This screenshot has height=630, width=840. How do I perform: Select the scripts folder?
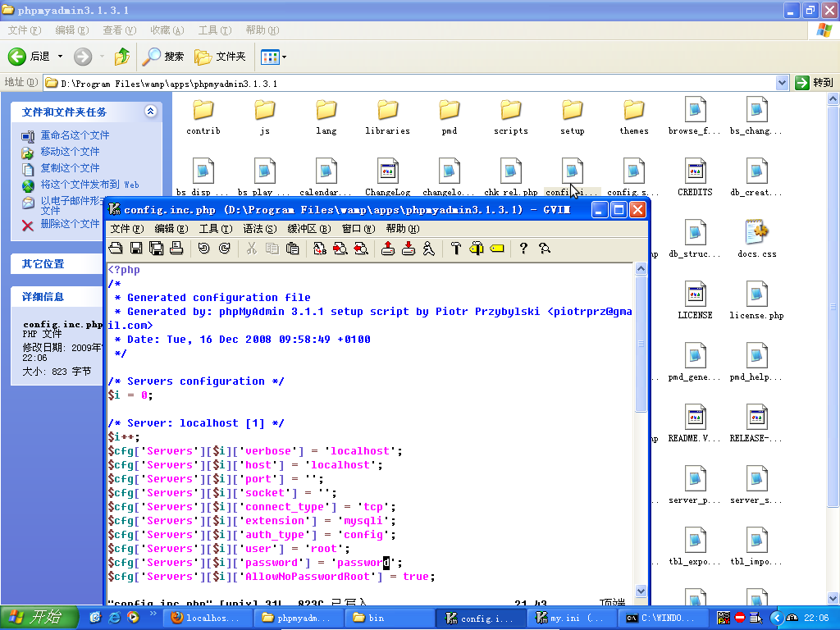pos(510,117)
